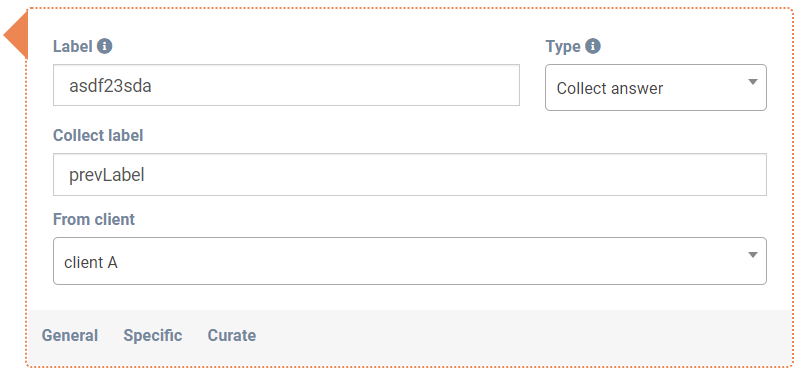The image size is (804, 378).
Task: Click the 'Collect label' heading text
Action: point(98,135)
